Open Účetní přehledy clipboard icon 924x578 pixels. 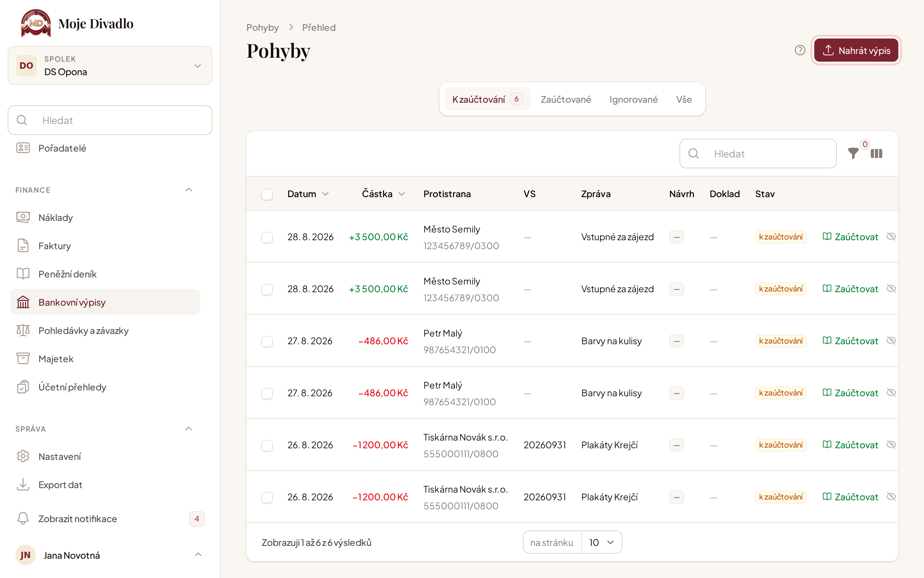point(23,387)
